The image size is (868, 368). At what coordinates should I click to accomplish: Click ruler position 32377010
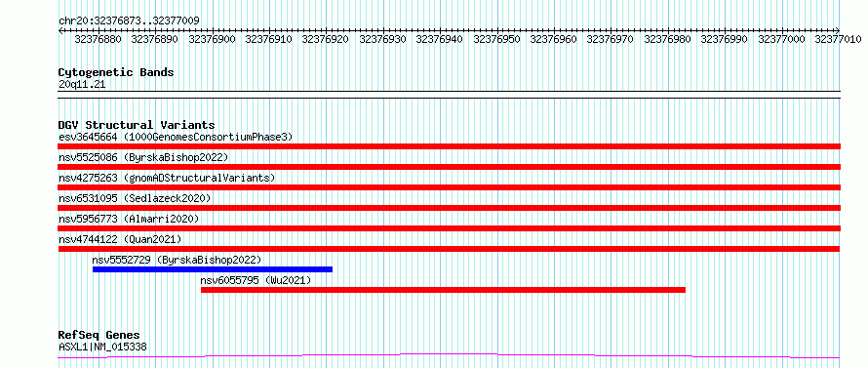[x=839, y=39]
